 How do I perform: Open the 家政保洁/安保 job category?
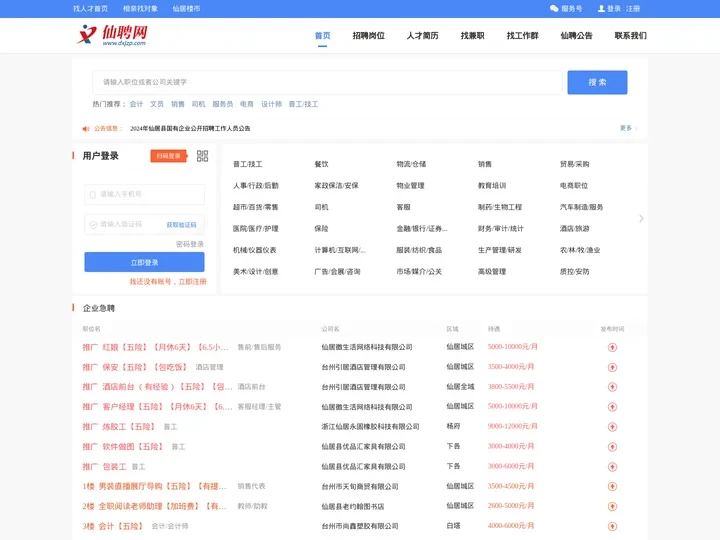click(336, 186)
